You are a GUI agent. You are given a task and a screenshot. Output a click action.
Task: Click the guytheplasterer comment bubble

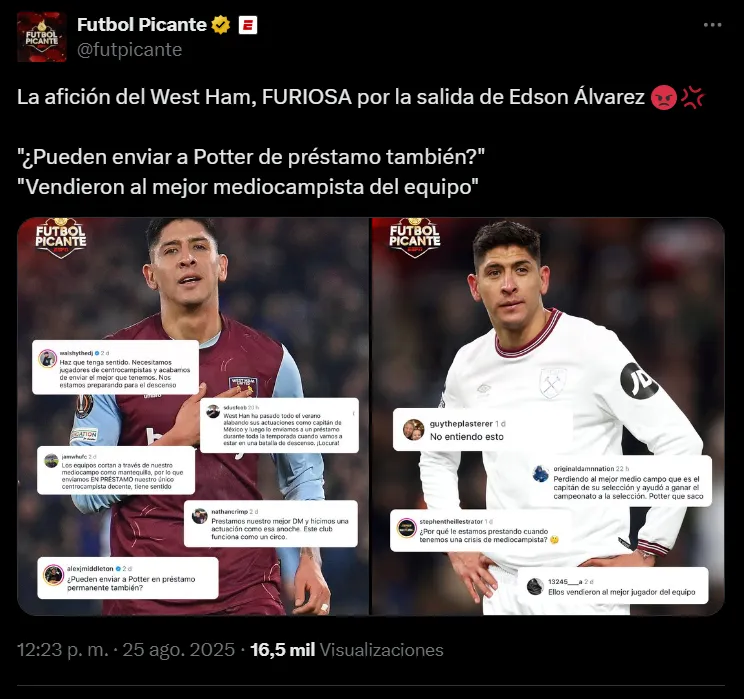click(x=483, y=429)
